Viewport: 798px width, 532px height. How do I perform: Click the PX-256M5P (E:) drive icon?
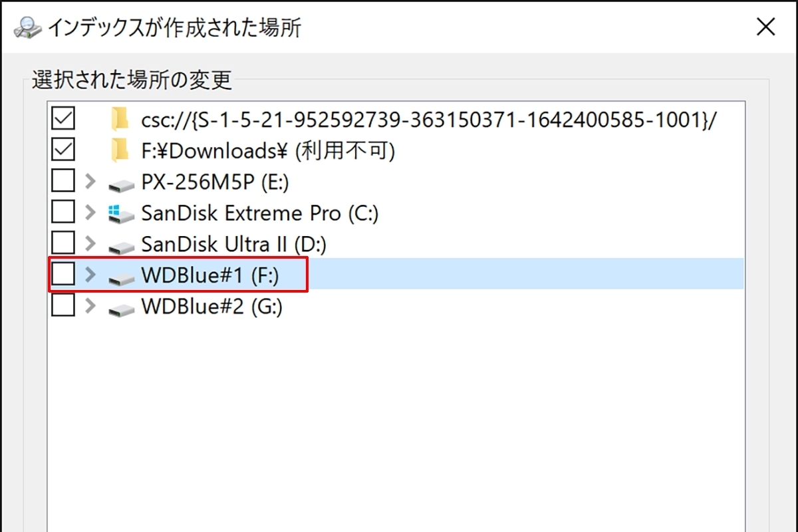coord(121,183)
